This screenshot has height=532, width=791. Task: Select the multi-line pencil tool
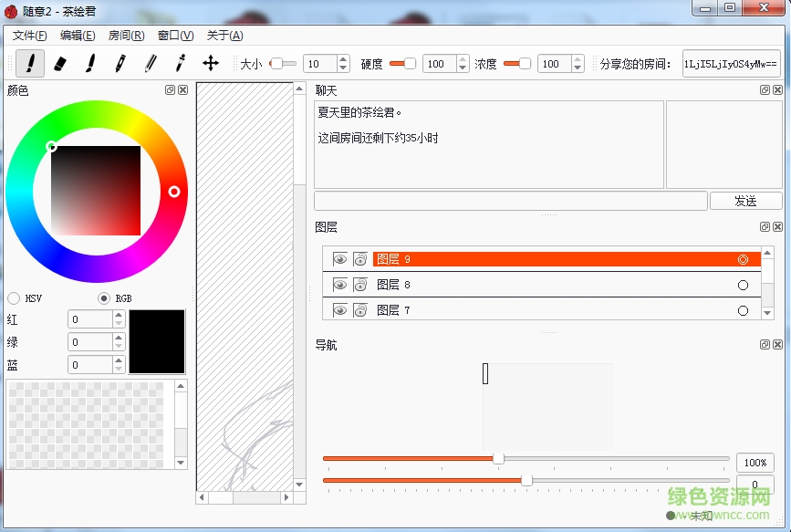[151, 64]
